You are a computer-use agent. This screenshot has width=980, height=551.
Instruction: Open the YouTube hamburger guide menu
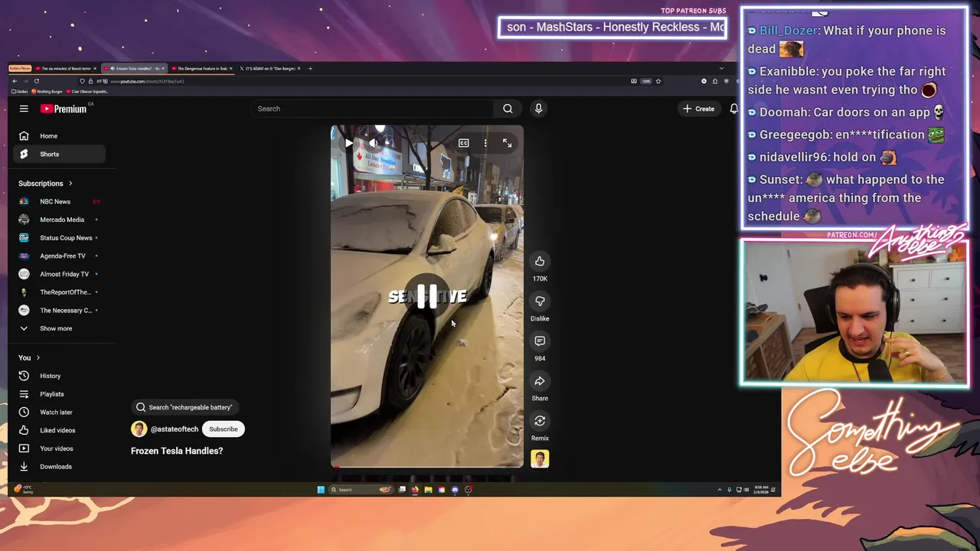(24, 109)
